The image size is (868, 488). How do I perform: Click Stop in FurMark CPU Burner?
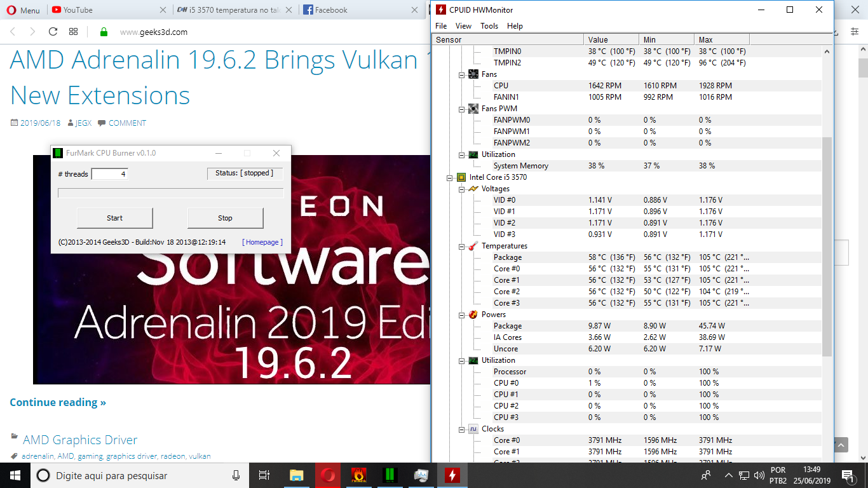coord(225,218)
